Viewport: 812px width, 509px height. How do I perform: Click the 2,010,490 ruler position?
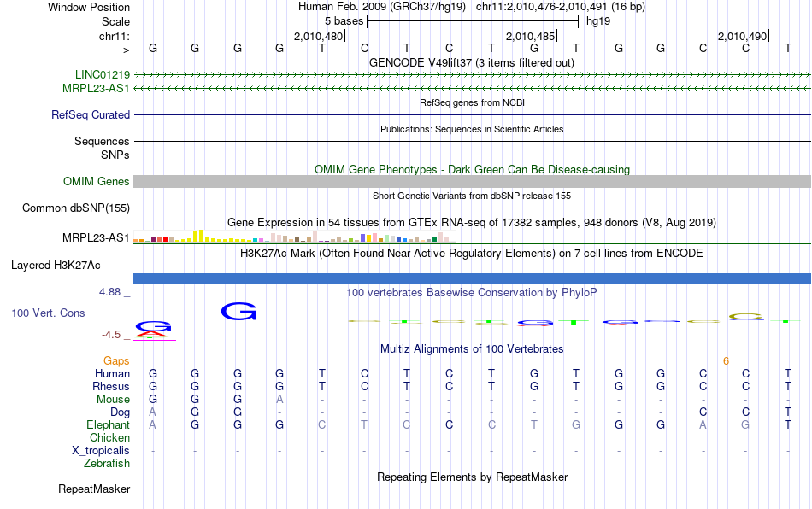[742, 36]
